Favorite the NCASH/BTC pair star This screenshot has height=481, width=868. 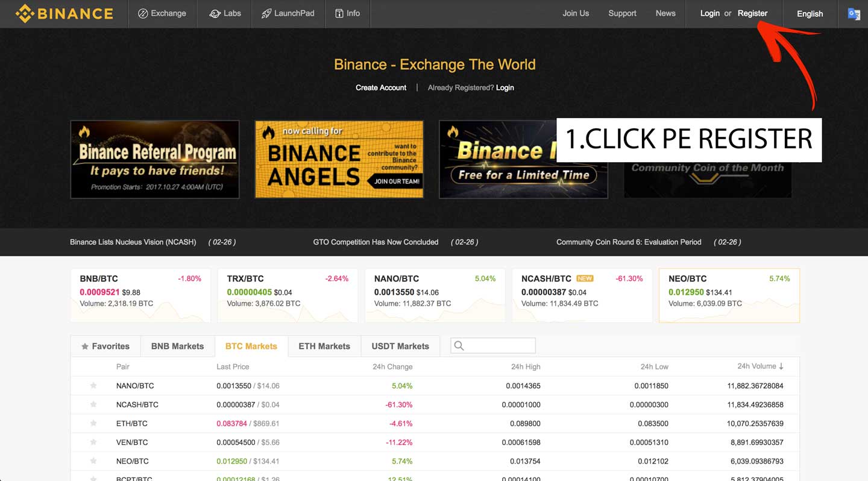tap(93, 404)
